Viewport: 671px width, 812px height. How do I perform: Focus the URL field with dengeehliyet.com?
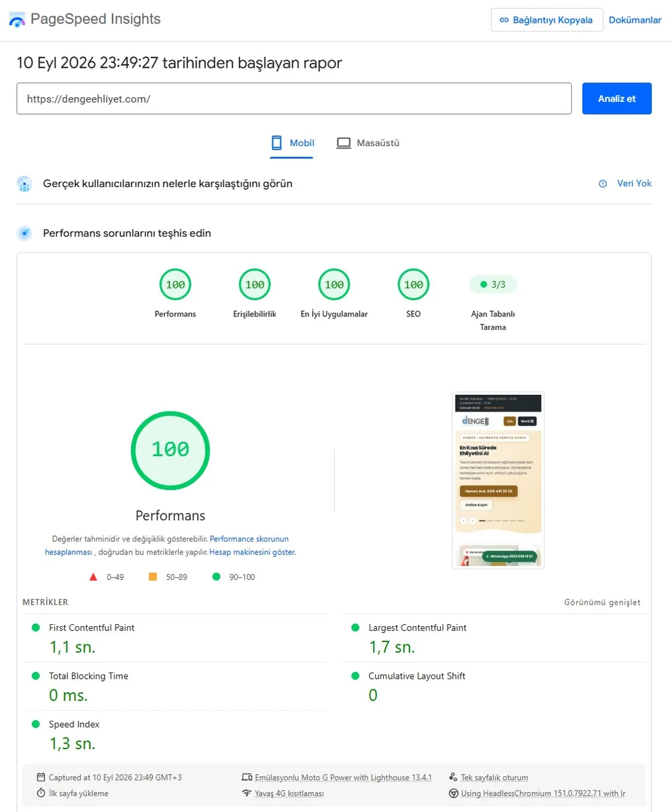coord(294,99)
